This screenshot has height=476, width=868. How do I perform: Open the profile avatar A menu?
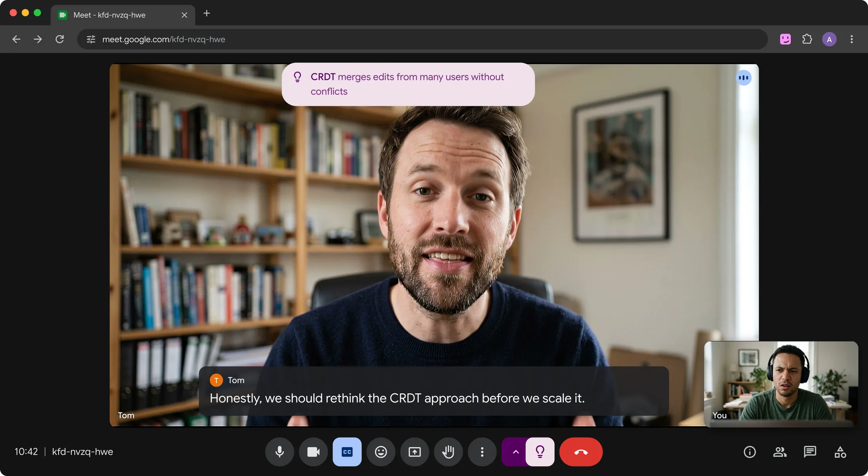point(829,39)
